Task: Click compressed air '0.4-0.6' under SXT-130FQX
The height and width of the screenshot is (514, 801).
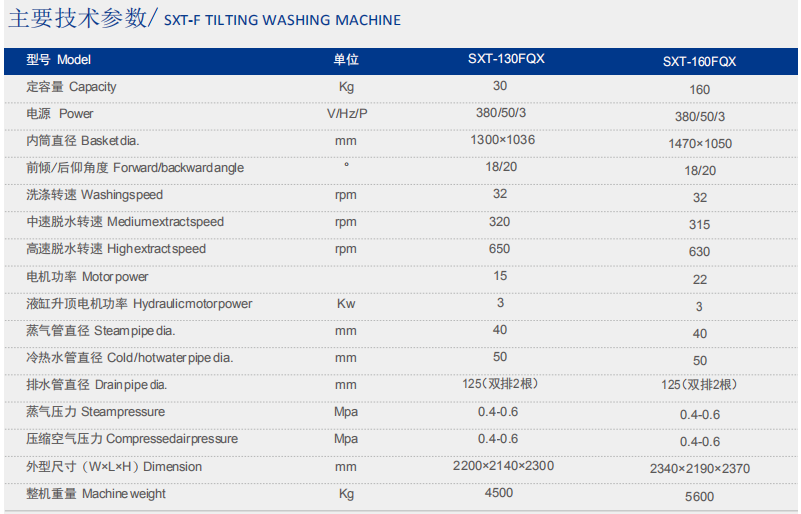Action: 498,439
